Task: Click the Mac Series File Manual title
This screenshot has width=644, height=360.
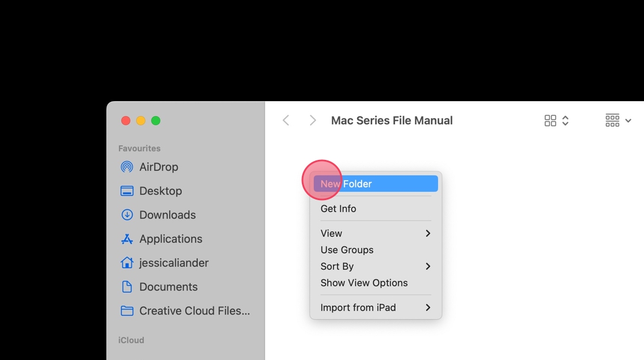Action: point(392,121)
